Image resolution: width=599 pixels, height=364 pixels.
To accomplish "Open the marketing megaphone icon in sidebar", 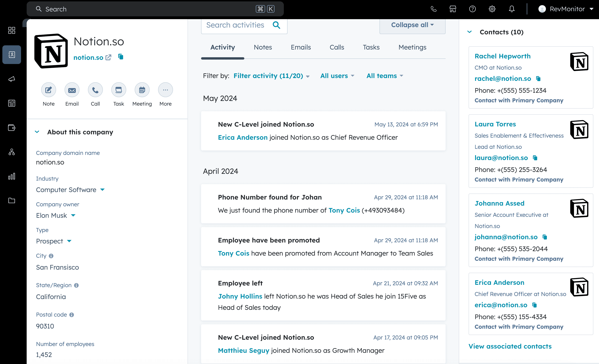I will point(12,79).
